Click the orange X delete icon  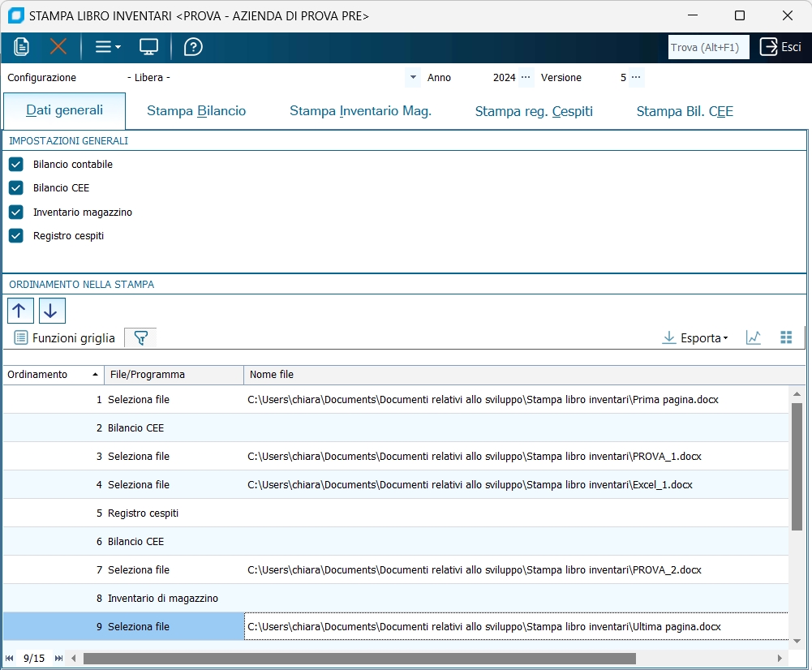[x=58, y=47]
